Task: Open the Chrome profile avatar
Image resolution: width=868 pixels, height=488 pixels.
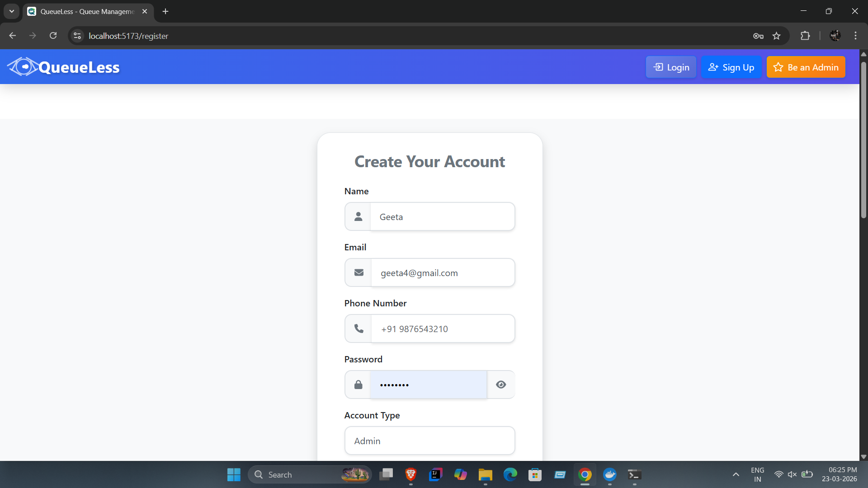Action: [x=835, y=36]
